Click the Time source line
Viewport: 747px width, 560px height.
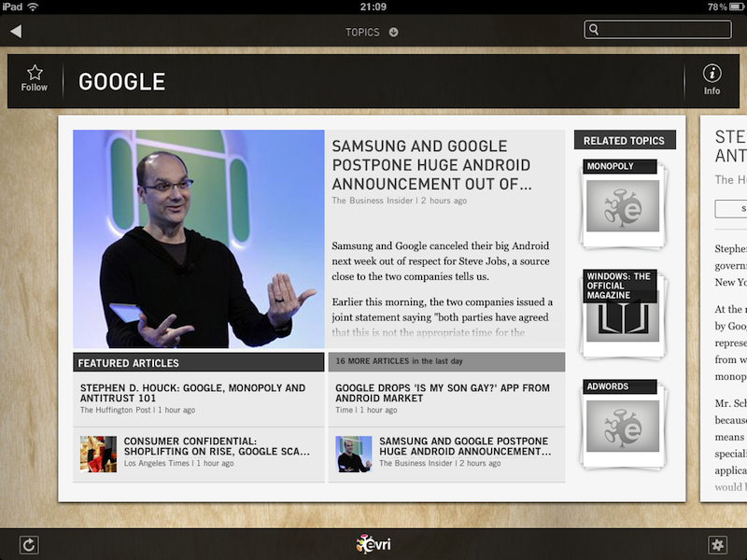click(x=366, y=410)
